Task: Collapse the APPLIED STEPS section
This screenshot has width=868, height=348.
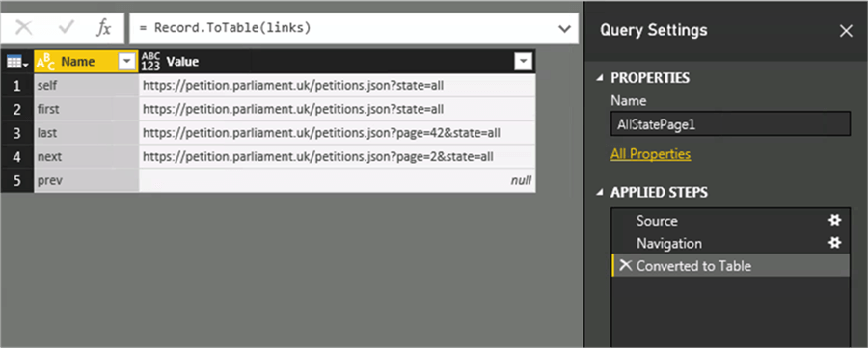Action: tap(601, 193)
